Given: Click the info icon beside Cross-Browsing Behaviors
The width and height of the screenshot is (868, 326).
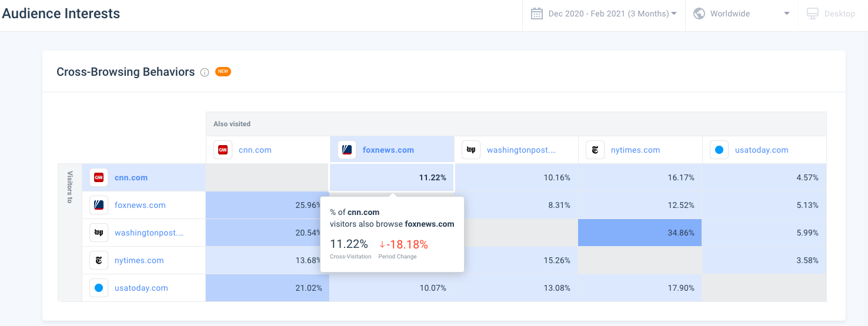Looking at the screenshot, I should point(205,72).
